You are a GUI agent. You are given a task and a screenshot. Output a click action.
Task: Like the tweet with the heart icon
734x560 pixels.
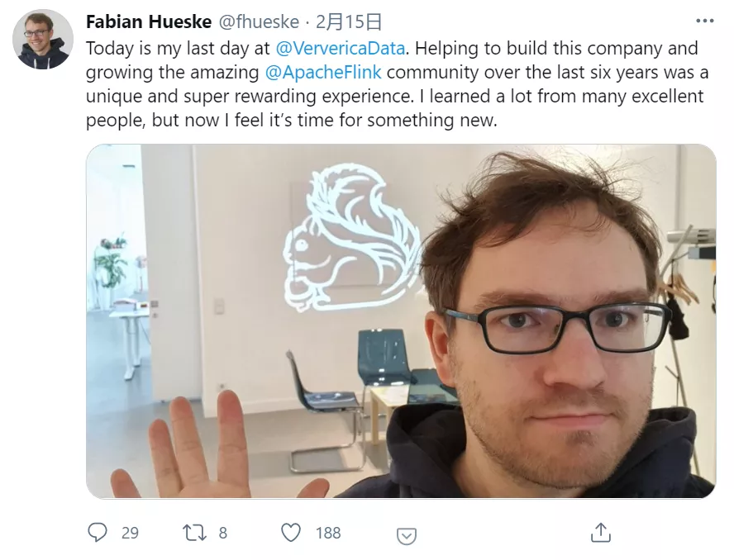pyautogui.click(x=291, y=533)
